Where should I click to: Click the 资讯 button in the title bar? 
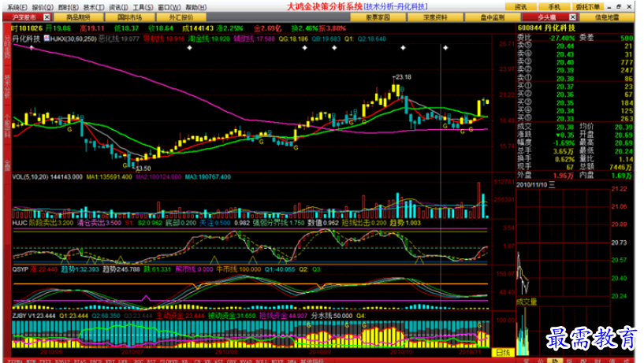tap(521, 6)
